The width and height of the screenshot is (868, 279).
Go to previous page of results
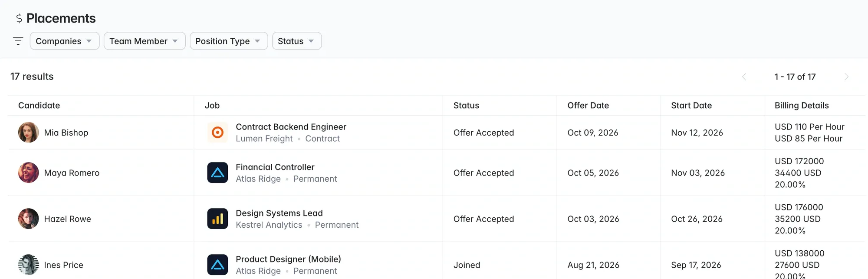[x=744, y=77]
